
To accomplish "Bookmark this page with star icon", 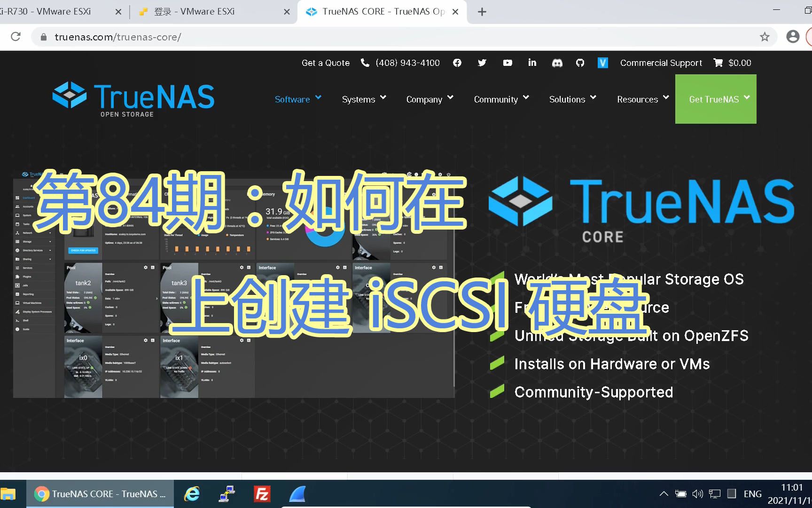I will coord(765,37).
